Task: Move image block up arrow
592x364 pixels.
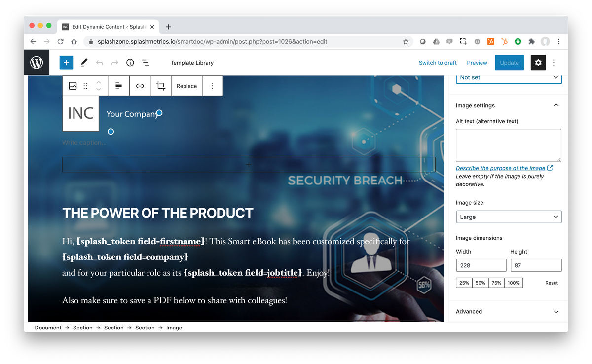Action: pyautogui.click(x=99, y=82)
